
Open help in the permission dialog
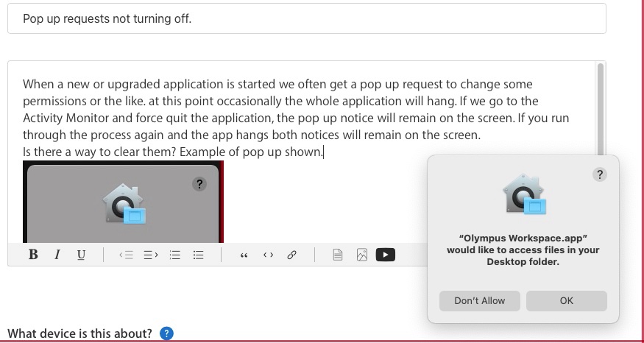600,174
